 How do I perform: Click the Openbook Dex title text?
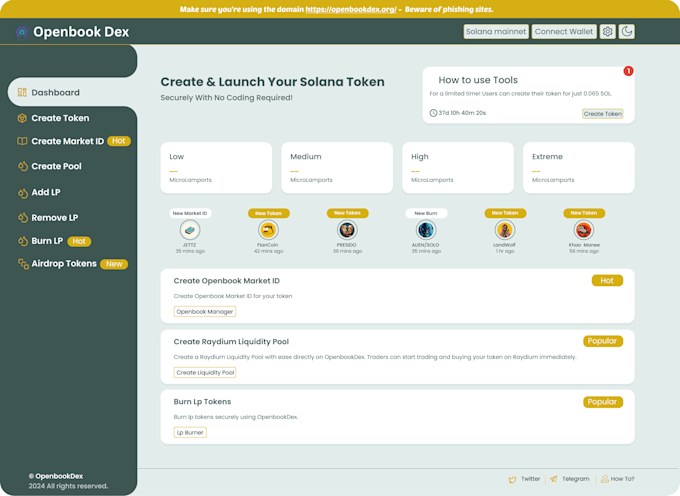81,32
